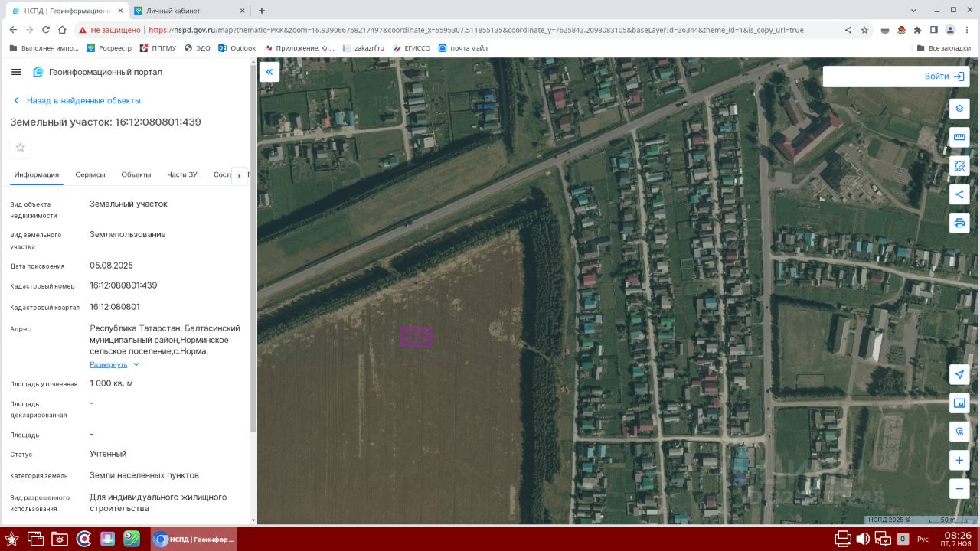980x551 pixels.
Task: Open the hamburger main menu
Action: click(x=16, y=72)
